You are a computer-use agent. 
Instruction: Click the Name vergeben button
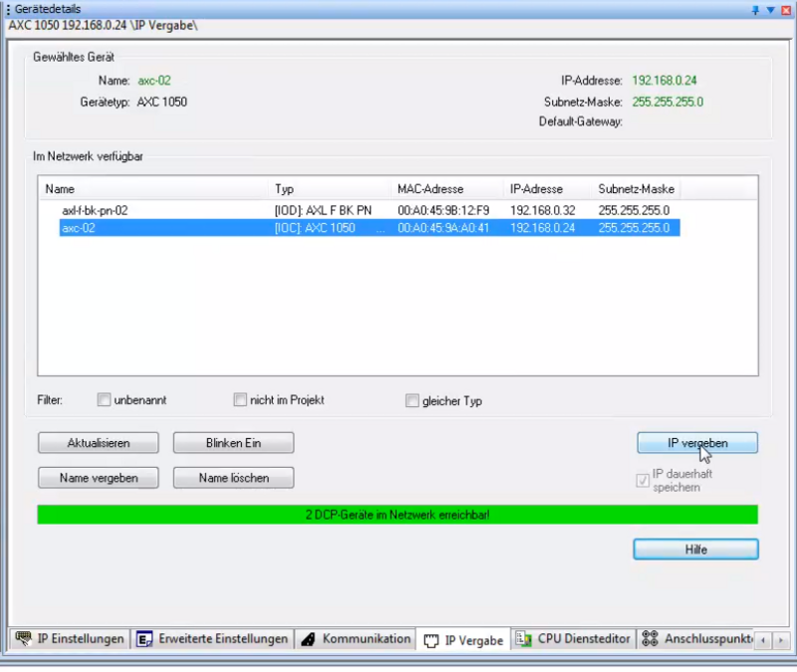pyautogui.click(x=98, y=478)
